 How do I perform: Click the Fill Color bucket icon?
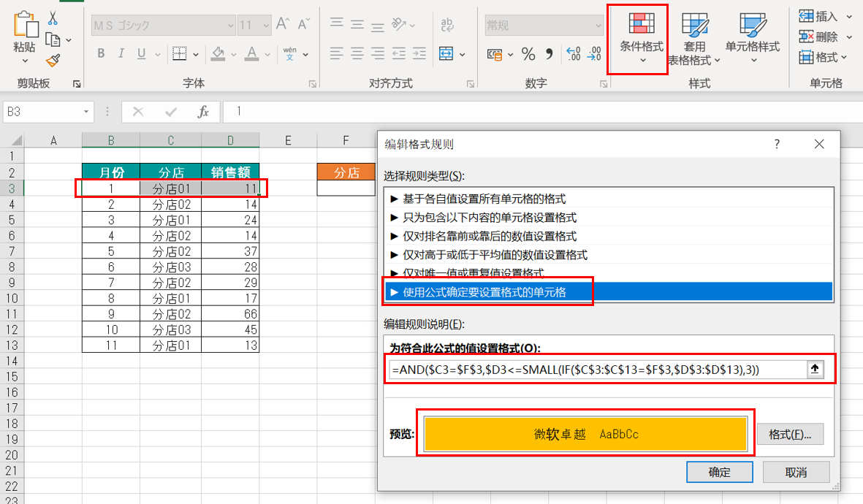pos(218,53)
